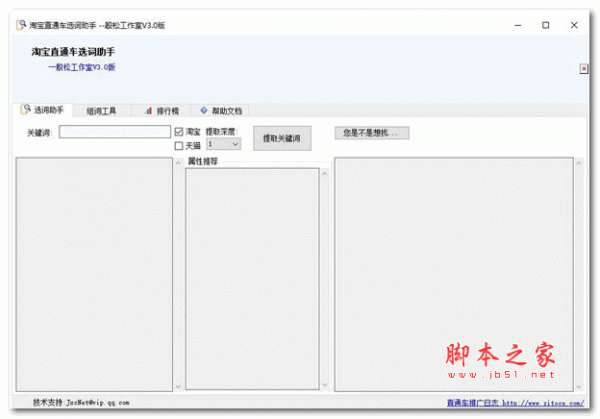The width and height of the screenshot is (600, 419).
Task: Open the 帮助文档 tab via its blue icon
Action: point(204,110)
